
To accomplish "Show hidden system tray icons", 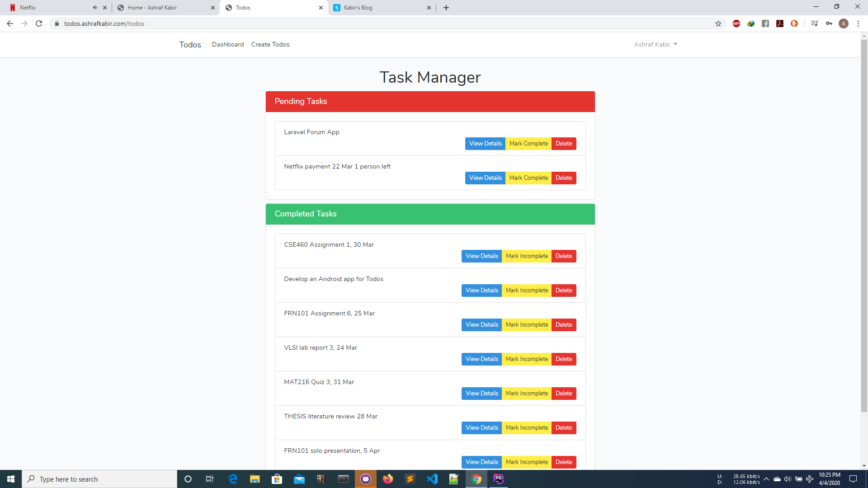I will [766, 479].
